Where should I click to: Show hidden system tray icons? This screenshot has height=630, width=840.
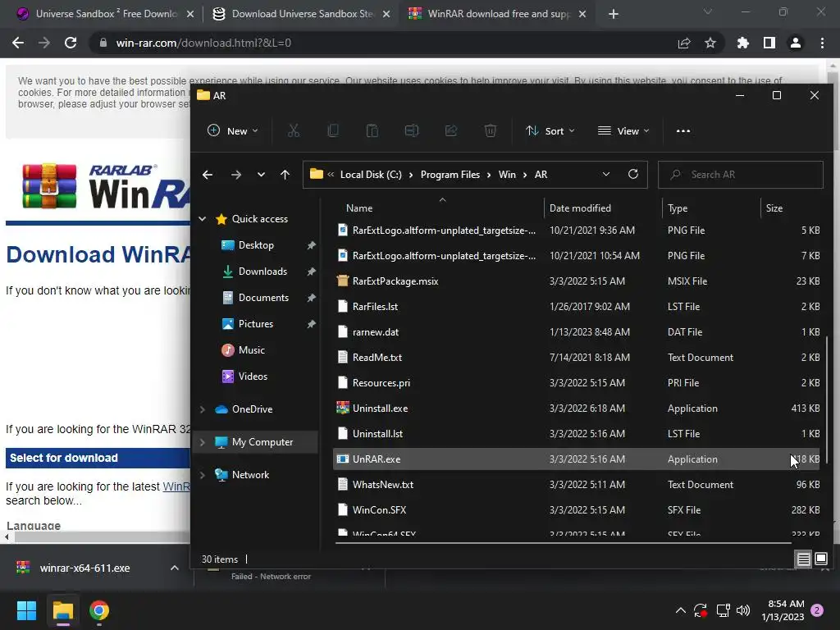point(680,610)
